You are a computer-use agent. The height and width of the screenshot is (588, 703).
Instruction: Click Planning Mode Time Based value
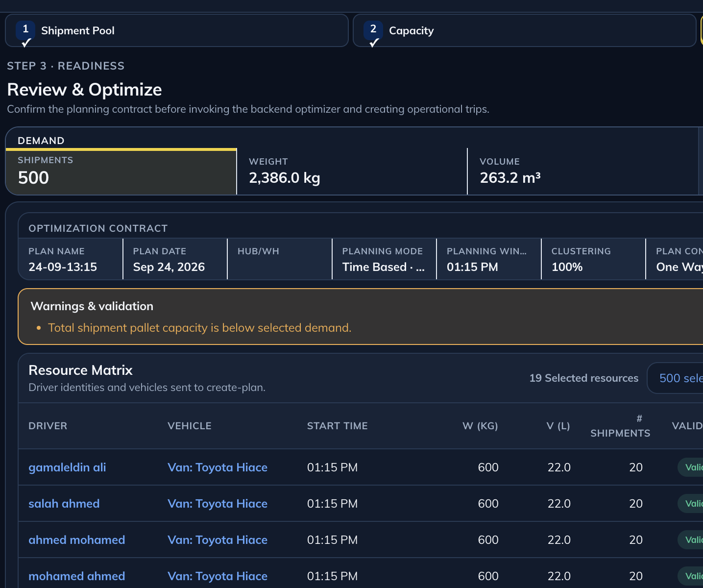(x=383, y=267)
